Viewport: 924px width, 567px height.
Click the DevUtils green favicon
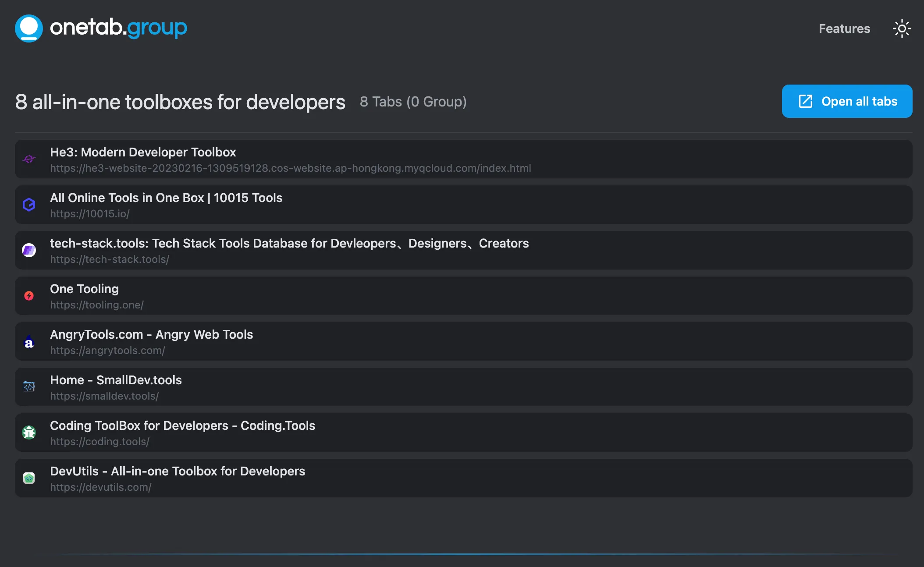pyautogui.click(x=29, y=478)
